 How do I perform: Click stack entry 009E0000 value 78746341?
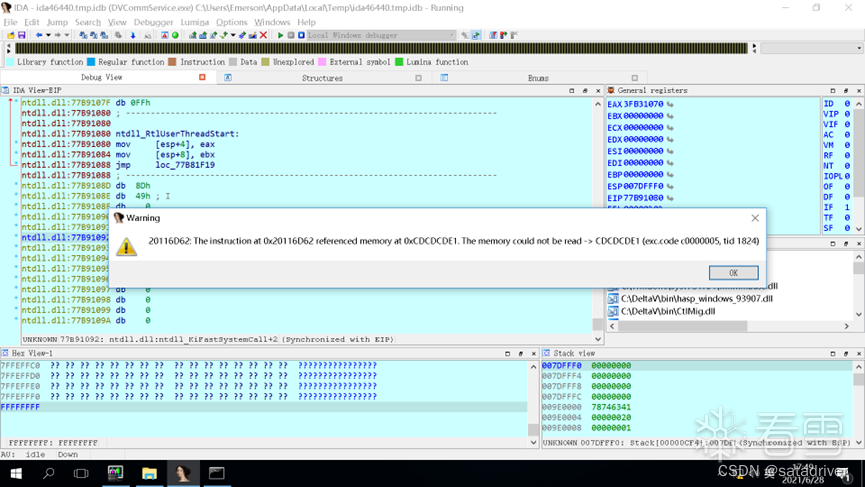coord(611,407)
